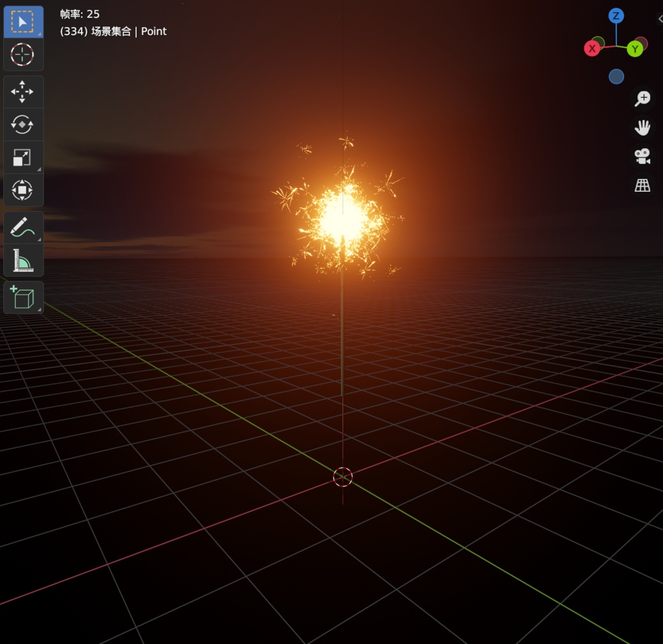This screenshot has width=663, height=644.
Task: Choose the Move tool
Action: coord(23,92)
